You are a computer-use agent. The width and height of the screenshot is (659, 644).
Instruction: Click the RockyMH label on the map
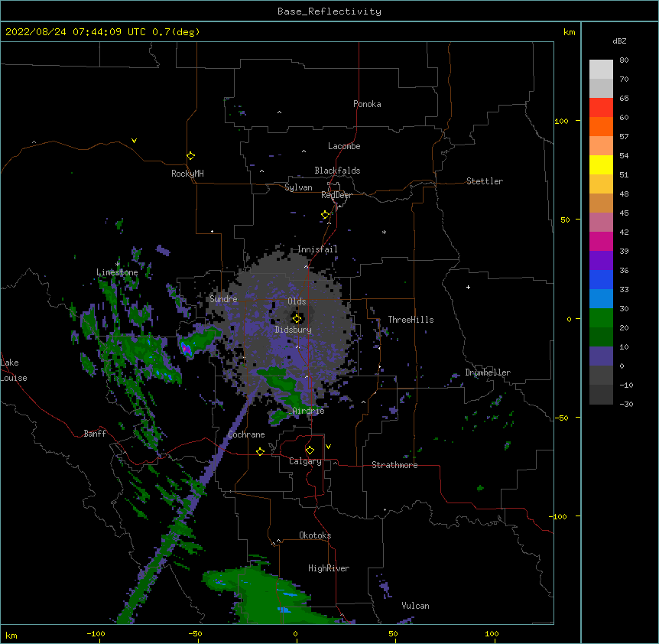[x=187, y=174]
